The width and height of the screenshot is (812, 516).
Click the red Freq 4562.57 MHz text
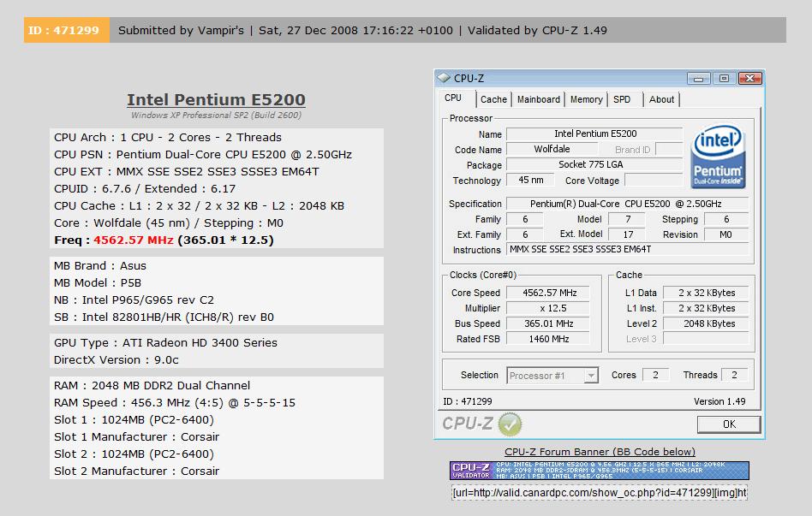pyautogui.click(x=133, y=240)
